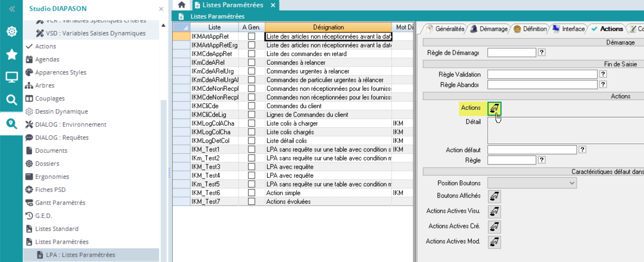Open the magnifier search icon in sidebar
The width and height of the screenshot is (644, 262).
pos(12,100)
